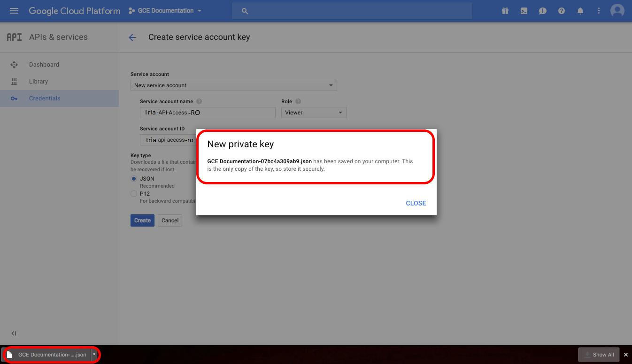Click the Credentials key icon
632x364 pixels.
14,99
